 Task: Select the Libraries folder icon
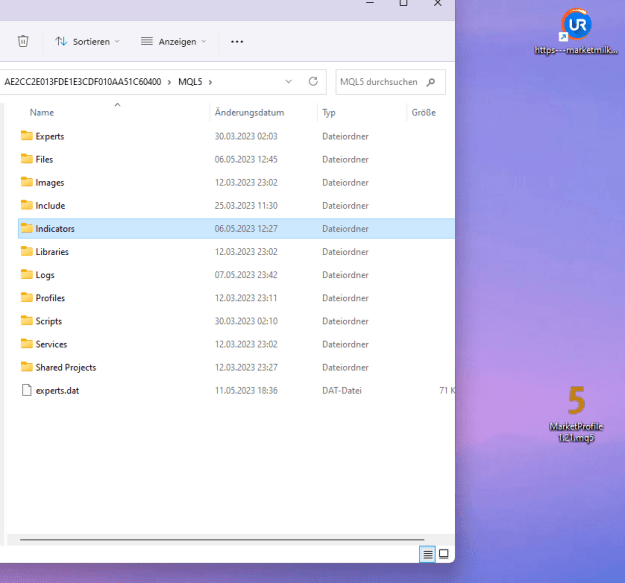pos(27,251)
